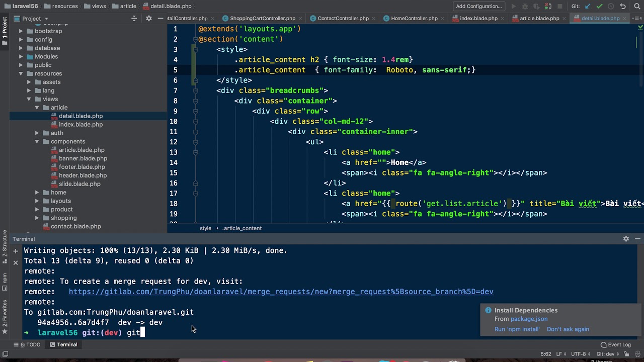Close the index.blade.php editor tab
644x362 pixels.
[503, 19]
